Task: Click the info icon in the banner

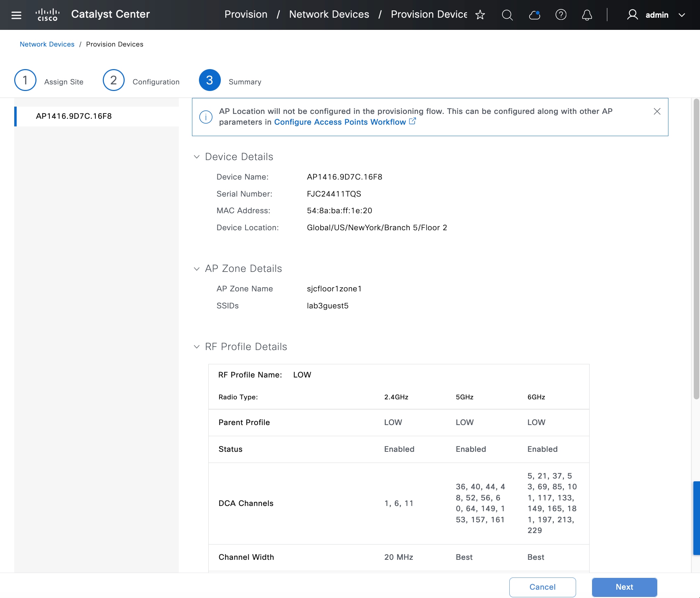Action: tap(206, 117)
